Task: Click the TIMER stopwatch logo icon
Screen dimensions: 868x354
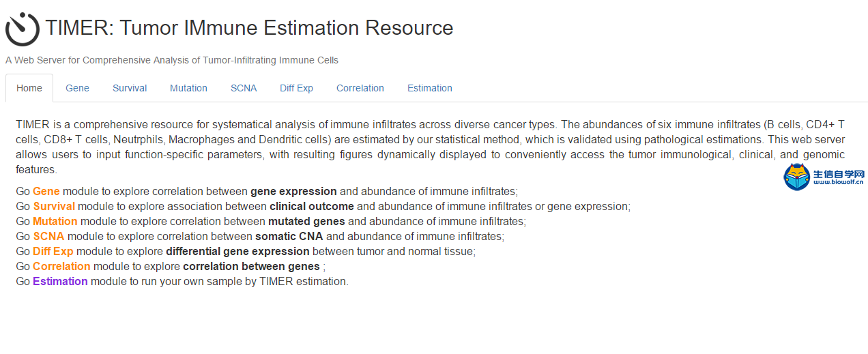Action: [x=23, y=29]
